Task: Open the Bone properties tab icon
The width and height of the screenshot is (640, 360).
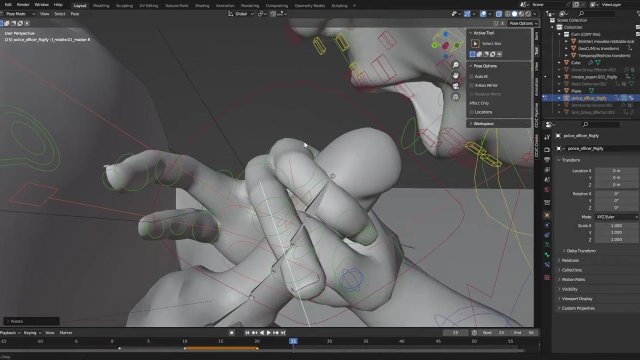Action: [547, 255]
